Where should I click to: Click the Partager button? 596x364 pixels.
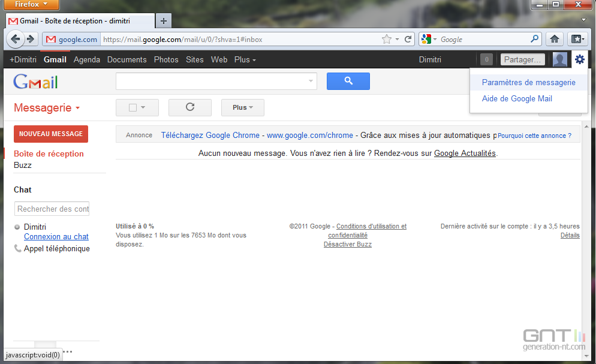coord(523,59)
